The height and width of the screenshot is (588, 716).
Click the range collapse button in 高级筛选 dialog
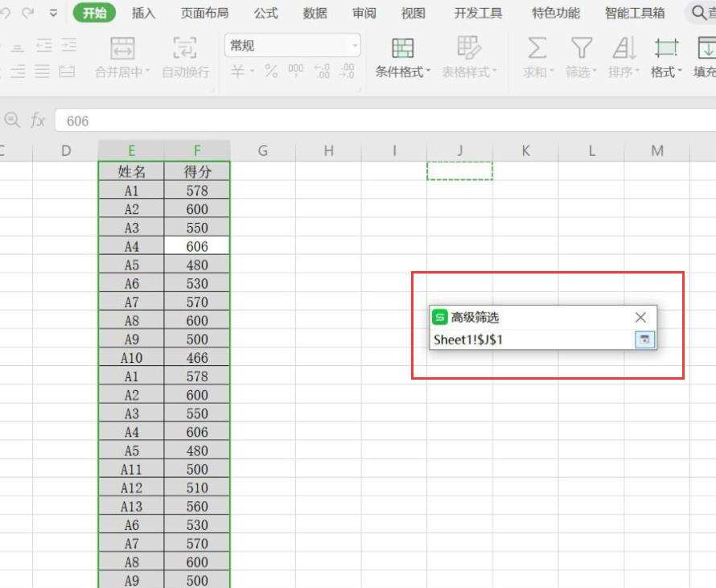pyautogui.click(x=644, y=339)
